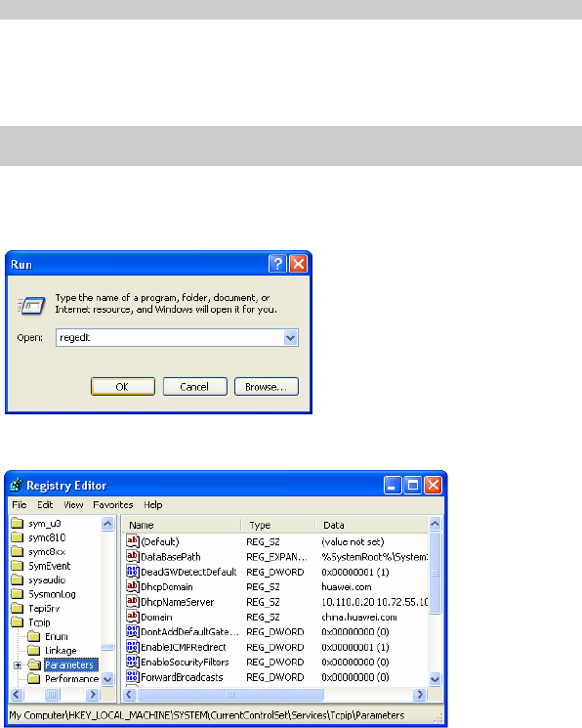Select the Linkage subkey folder icon
Viewport: 582px width, 728px height.
tap(33, 650)
